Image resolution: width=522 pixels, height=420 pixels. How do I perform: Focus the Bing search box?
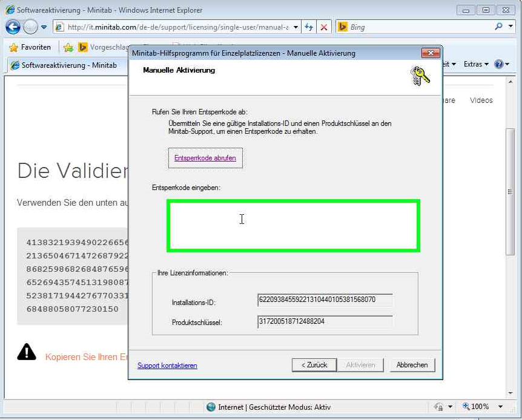[421, 27]
